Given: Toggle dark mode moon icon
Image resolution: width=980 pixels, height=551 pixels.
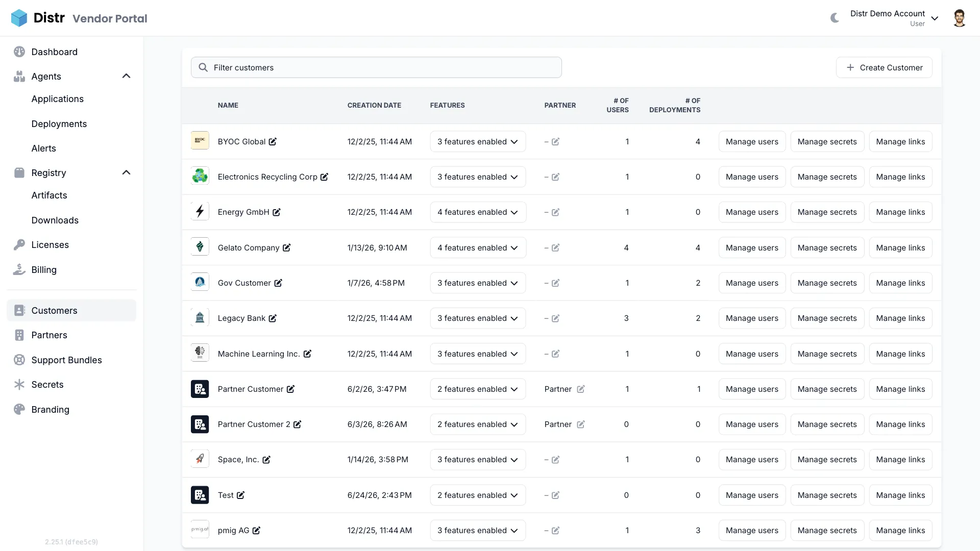Looking at the screenshot, I should point(835,18).
